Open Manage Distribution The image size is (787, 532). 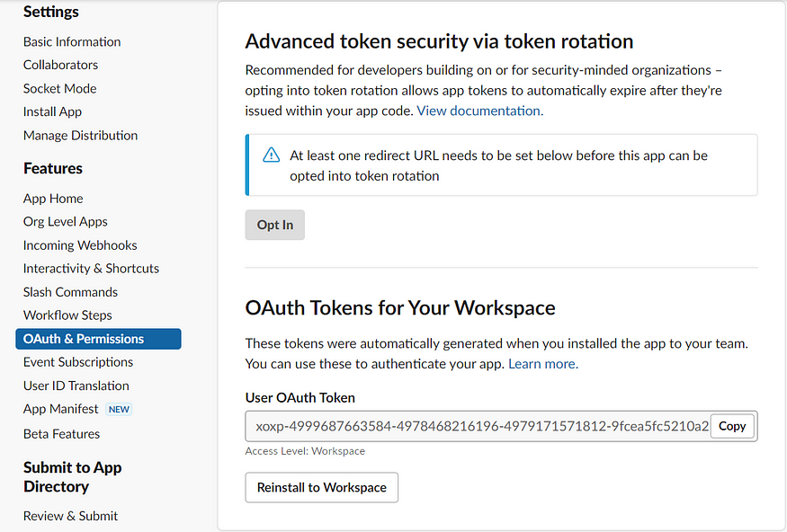pos(80,136)
